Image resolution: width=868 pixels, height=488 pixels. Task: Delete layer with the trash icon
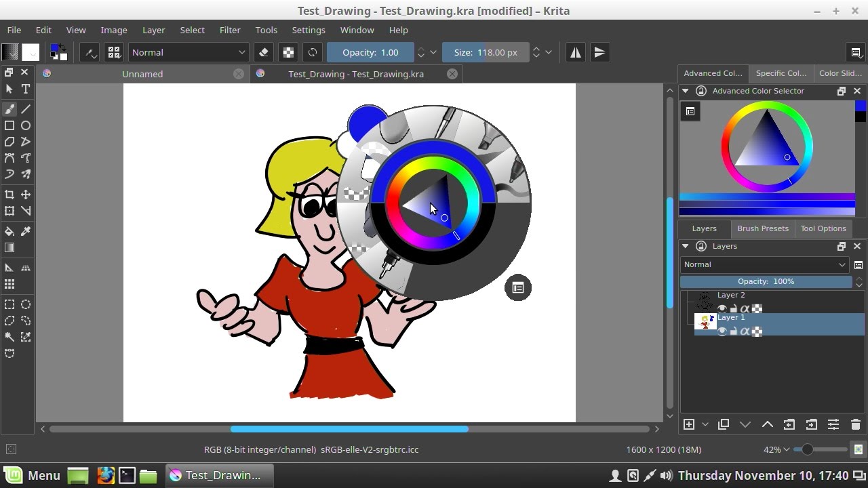tap(855, 424)
